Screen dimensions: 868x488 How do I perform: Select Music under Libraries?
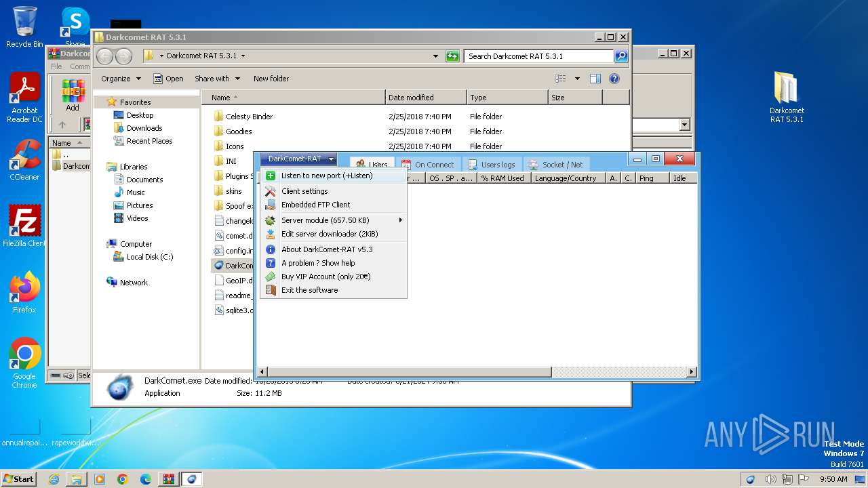click(136, 192)
